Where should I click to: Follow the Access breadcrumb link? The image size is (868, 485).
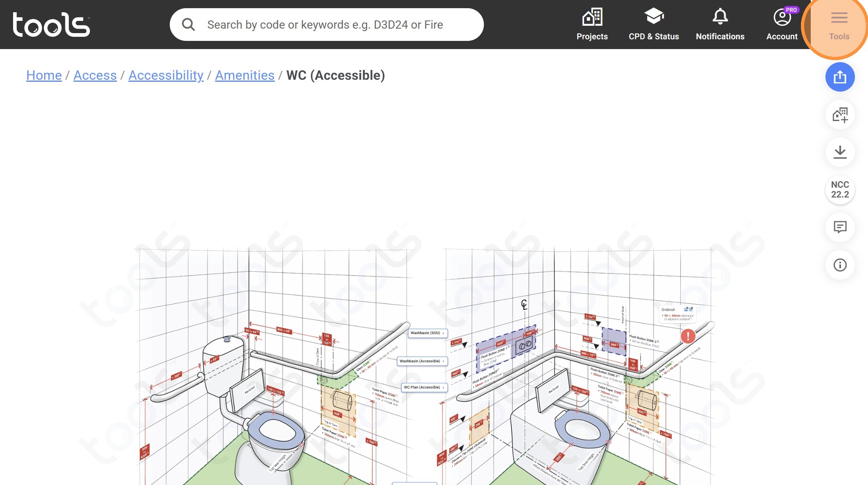click(95, 75)
